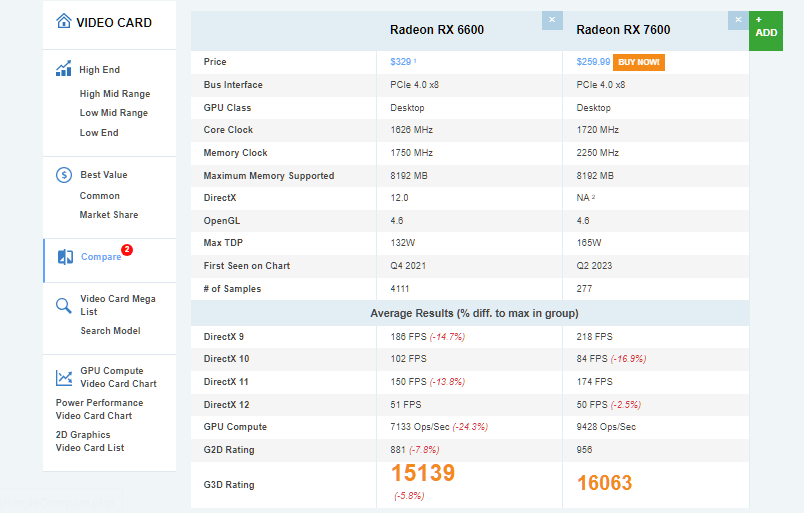Click the Bus Interface row label
This screenshot has width=804, height=513.
tap(233, 85)
